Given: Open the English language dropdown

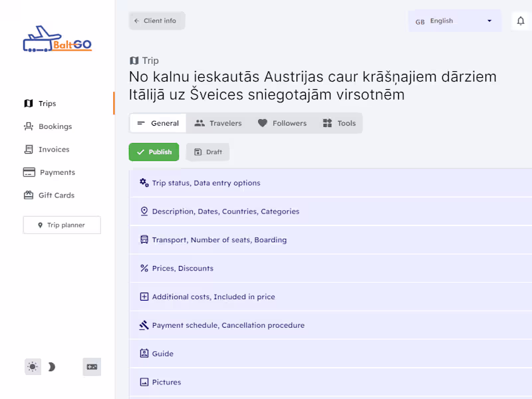Looking at the screenshot, I should [455, 21].
